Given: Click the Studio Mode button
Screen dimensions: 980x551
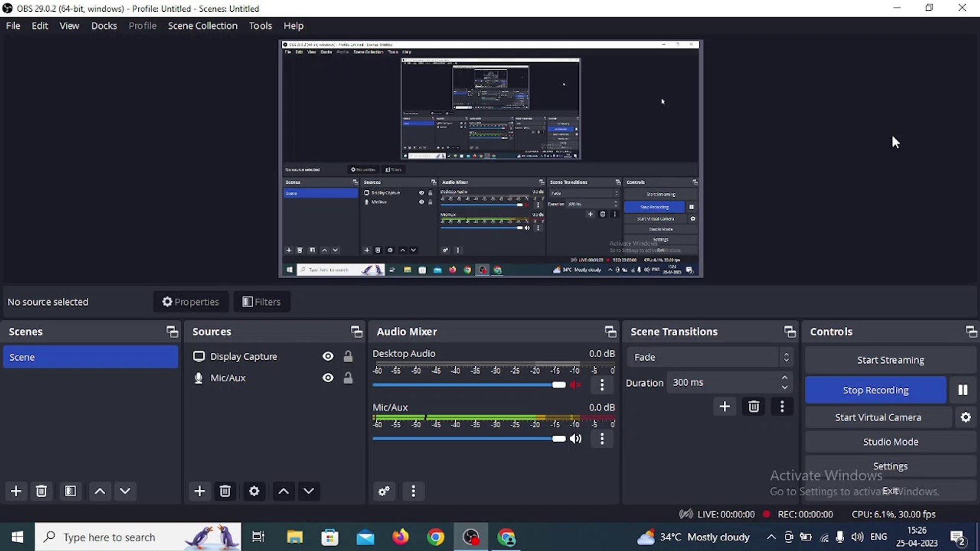Looking at the screenshot, I should [890, 442].
